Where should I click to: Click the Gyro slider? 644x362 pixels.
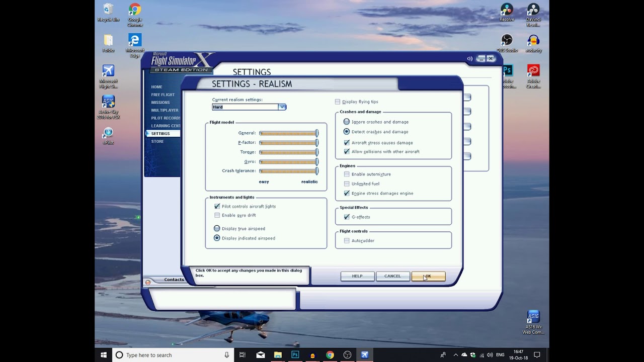click(x=289, y=162)
